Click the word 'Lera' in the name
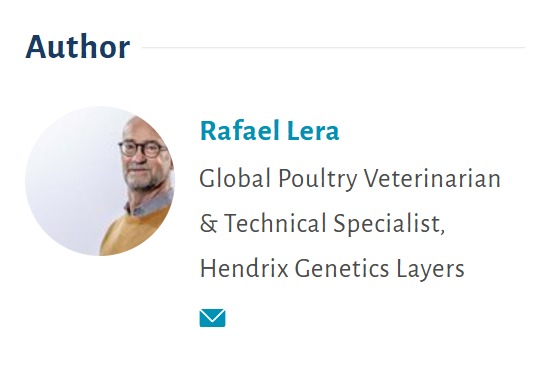The width and height of the screenshot is (546, 379). [313, 131]
